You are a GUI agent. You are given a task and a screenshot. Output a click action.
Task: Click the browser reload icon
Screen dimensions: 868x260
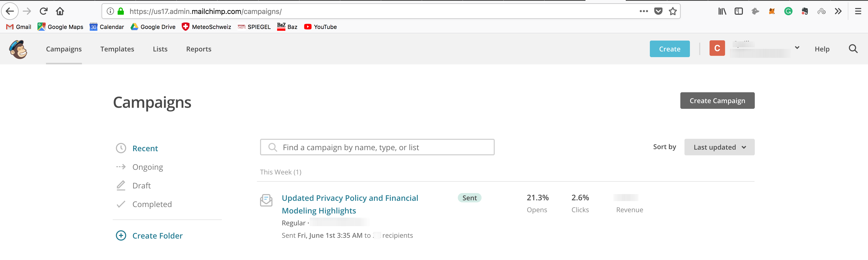pyautogui.click(x=43, y=11)
